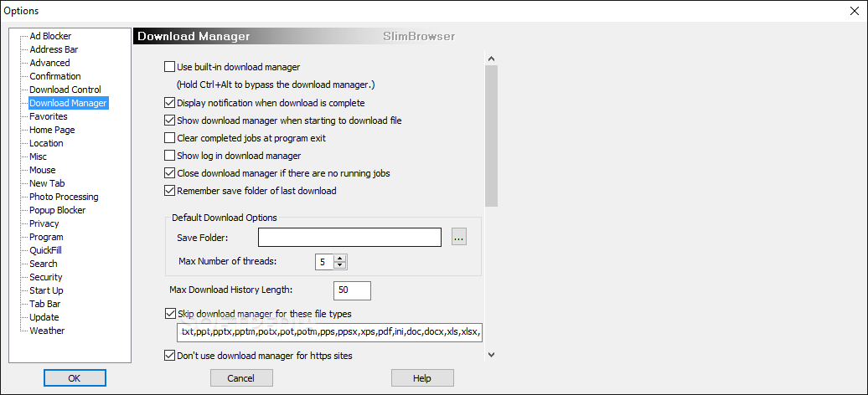Enable Clear completed jobs at program exit

point(170,138)
